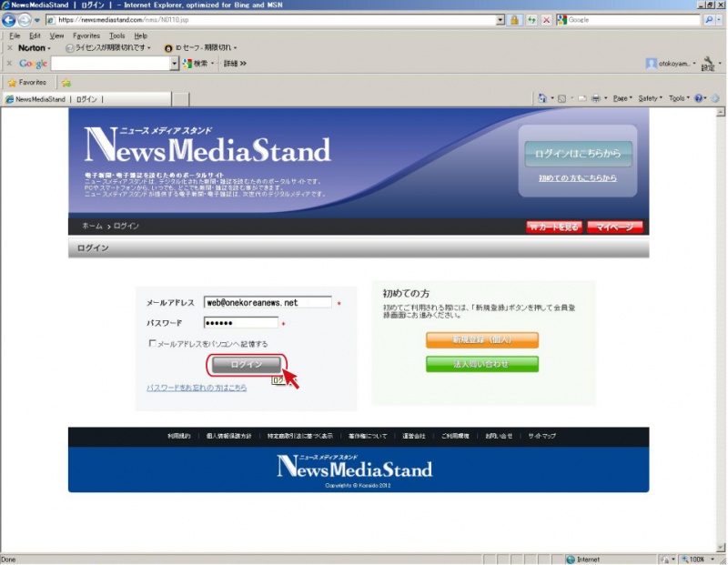Viewport: 728px width, 565px height.
Task: Open the File menu
Action: [x=15, y=35]
